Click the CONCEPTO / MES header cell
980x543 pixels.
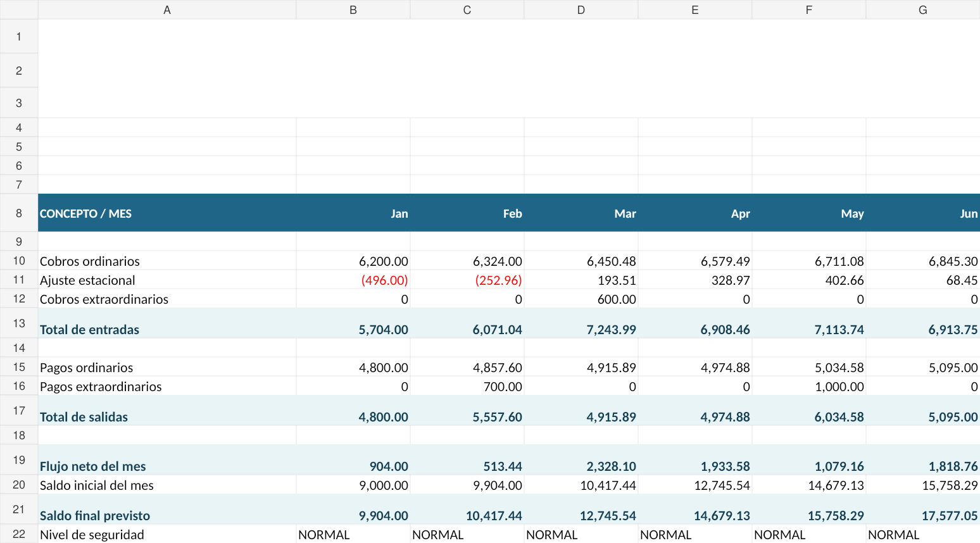tap(167, 213)
